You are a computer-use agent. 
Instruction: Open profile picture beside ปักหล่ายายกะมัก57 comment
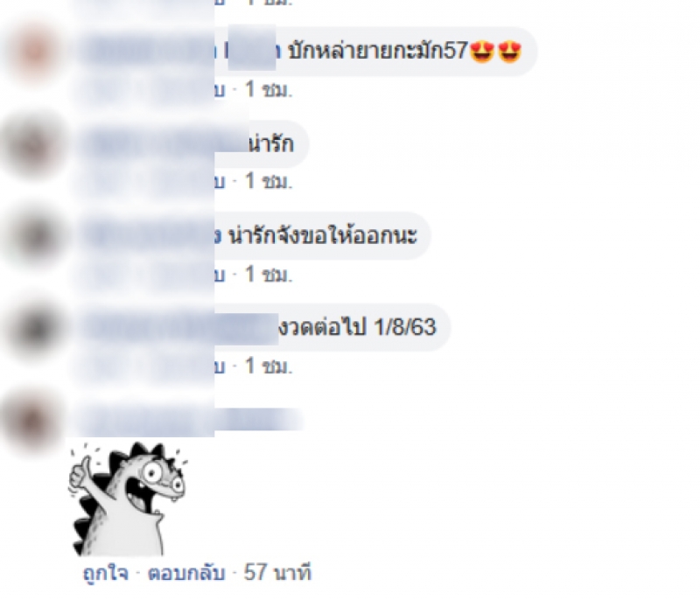[35, 52]
